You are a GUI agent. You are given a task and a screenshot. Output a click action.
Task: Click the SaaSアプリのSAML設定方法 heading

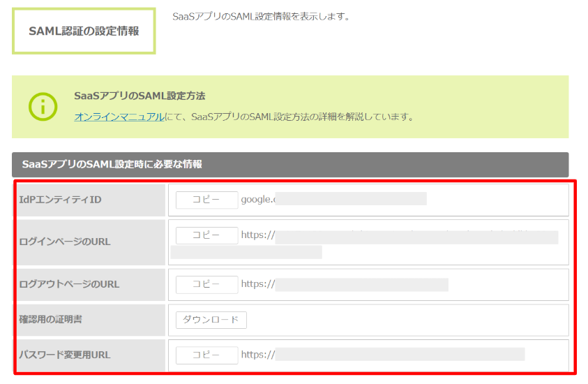[x=140, y=96]
